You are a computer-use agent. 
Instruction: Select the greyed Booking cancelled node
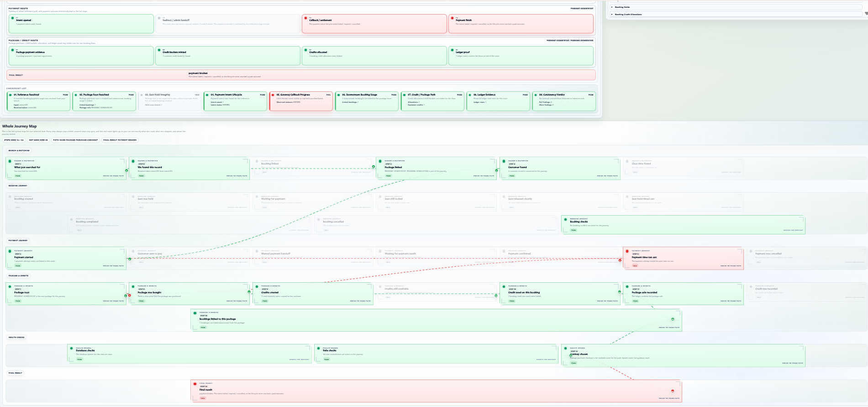pyautogui.click(x=437, y=224)
